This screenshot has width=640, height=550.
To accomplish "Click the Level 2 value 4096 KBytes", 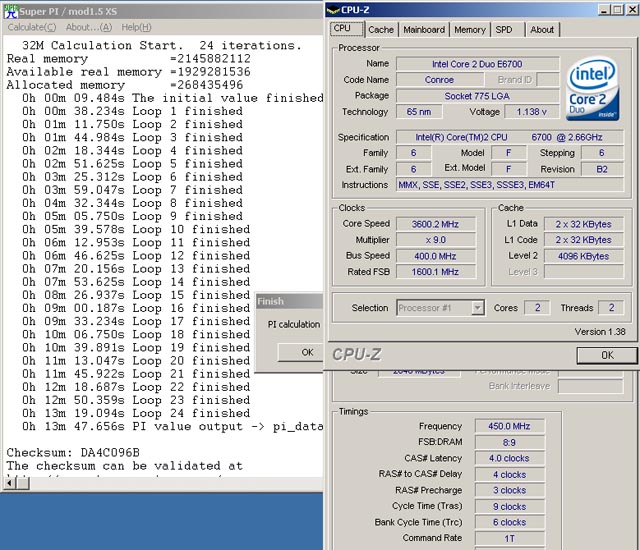I will tap(583, 256).
